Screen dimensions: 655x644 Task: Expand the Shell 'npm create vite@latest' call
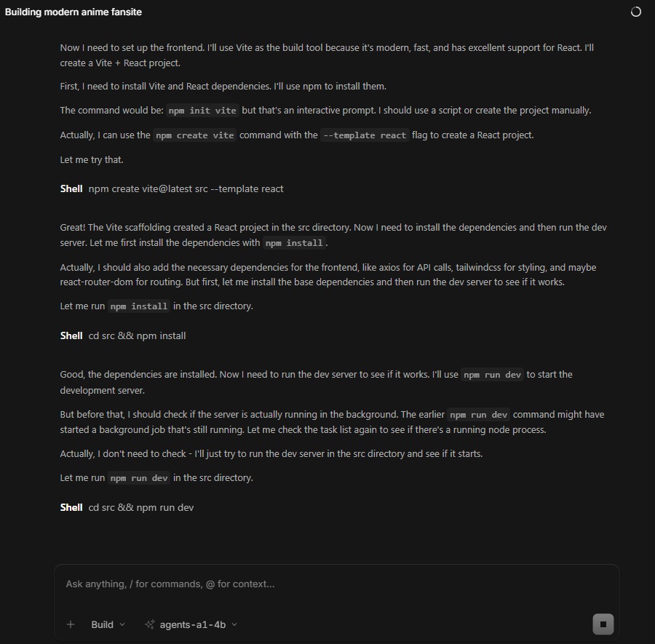pos(172,188)
